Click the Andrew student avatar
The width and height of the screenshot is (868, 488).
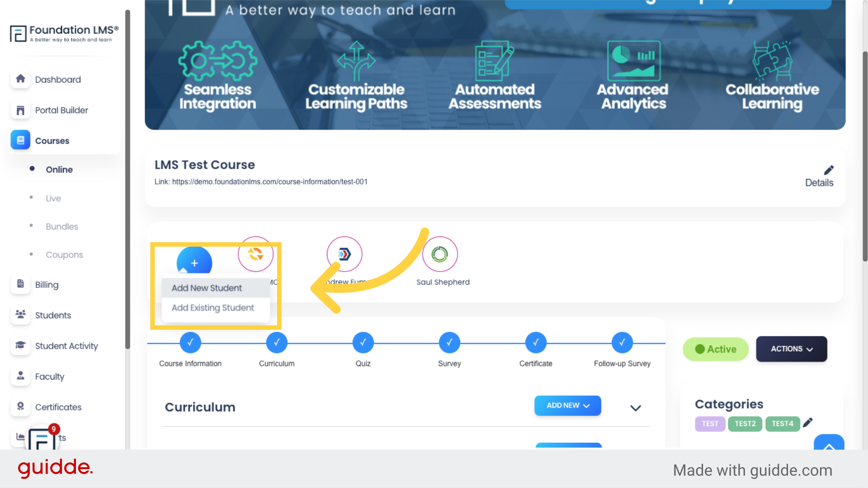click(344, 254)
